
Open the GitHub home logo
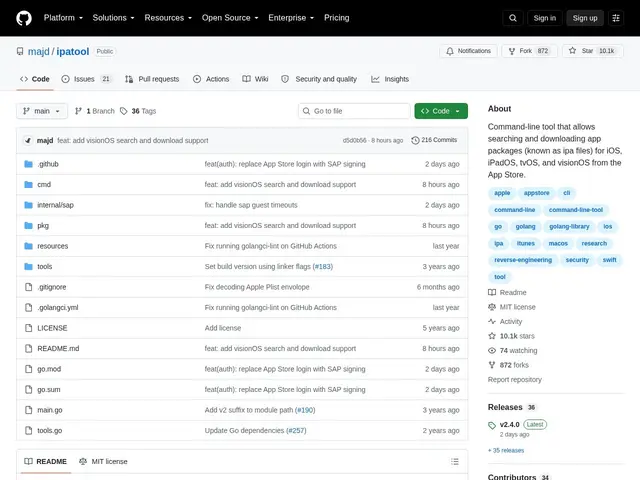(x=24, y=18)
